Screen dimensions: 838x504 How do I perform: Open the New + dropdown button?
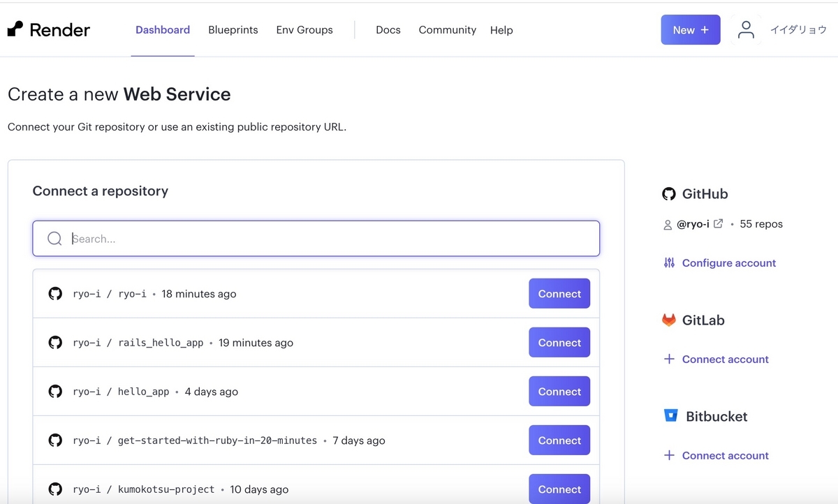691,30
